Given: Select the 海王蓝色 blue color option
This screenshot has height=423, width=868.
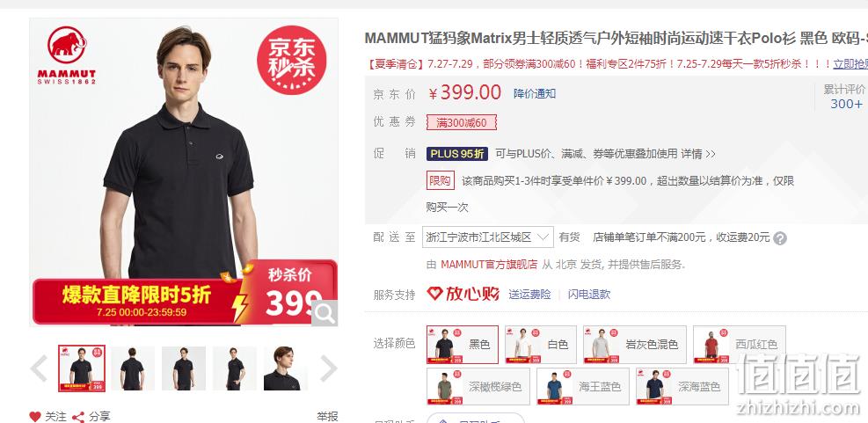Looking at the screenshot, I should tap(583, 386).
